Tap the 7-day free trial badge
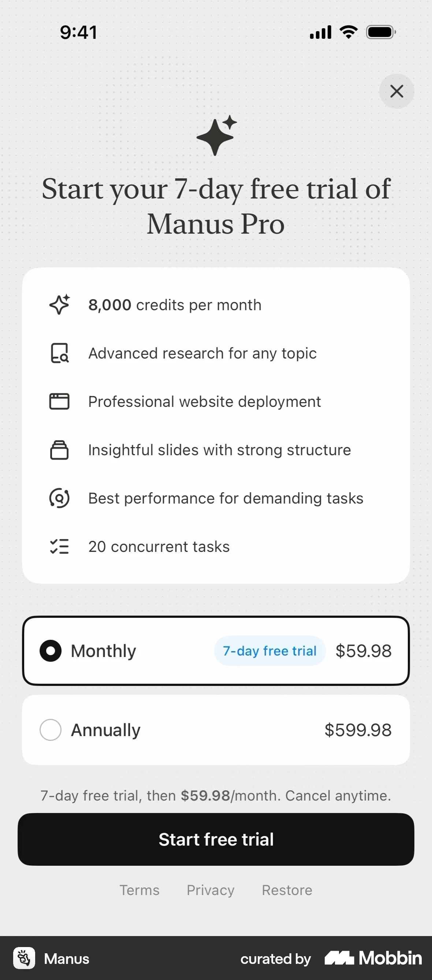This screenshot has width=432, height=980. pos(269,651)
